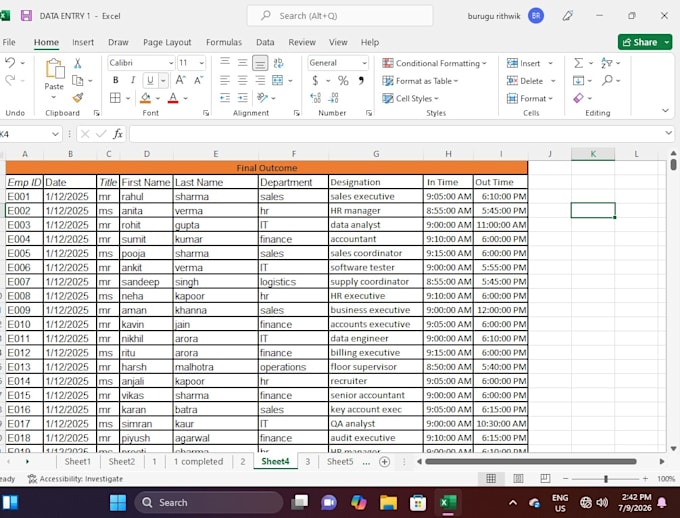The image size is (680, 518).
Task: Click the Fill down icon
Action: click(579, 81)
